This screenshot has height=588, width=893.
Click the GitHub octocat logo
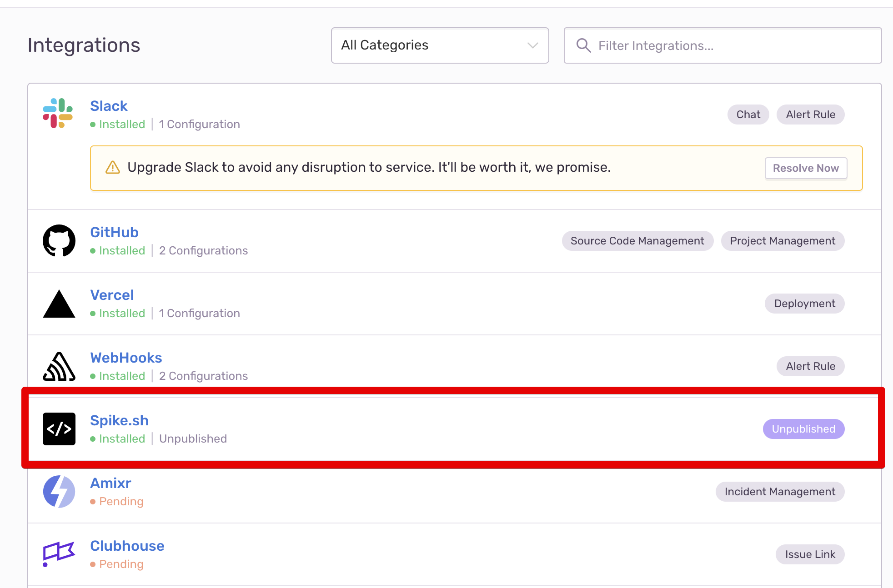(59, 240)
